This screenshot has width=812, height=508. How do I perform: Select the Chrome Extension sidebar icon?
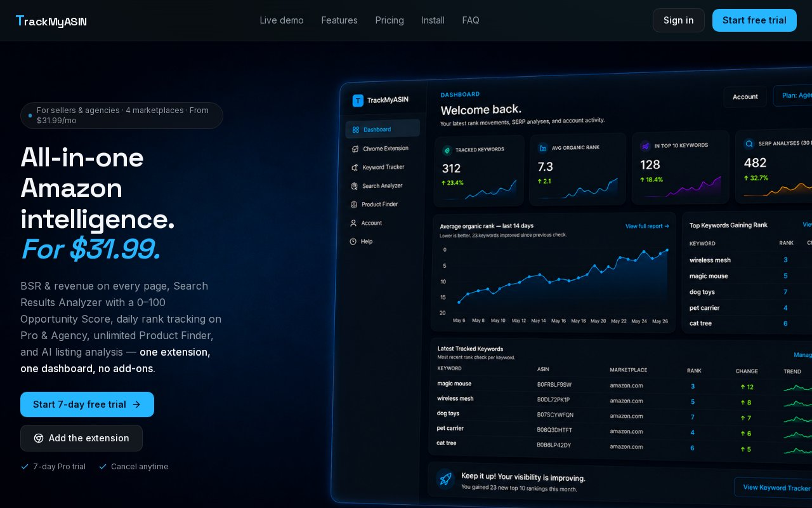(x=356, y=149)
